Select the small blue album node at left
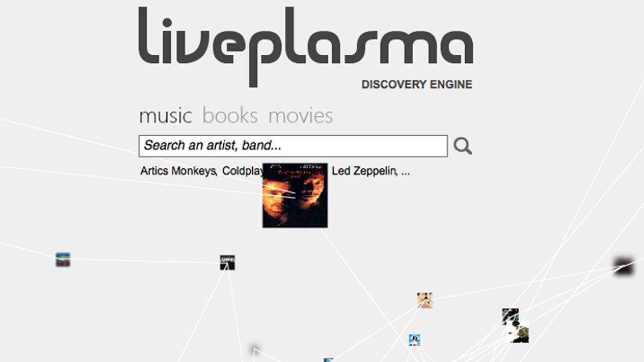644x362 pixels. [63, 260]
